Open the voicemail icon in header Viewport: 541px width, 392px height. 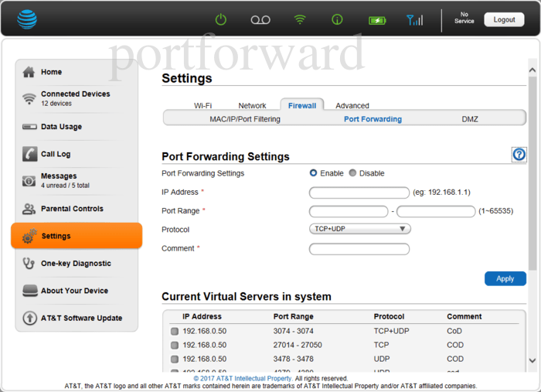(x=260, y=20)
